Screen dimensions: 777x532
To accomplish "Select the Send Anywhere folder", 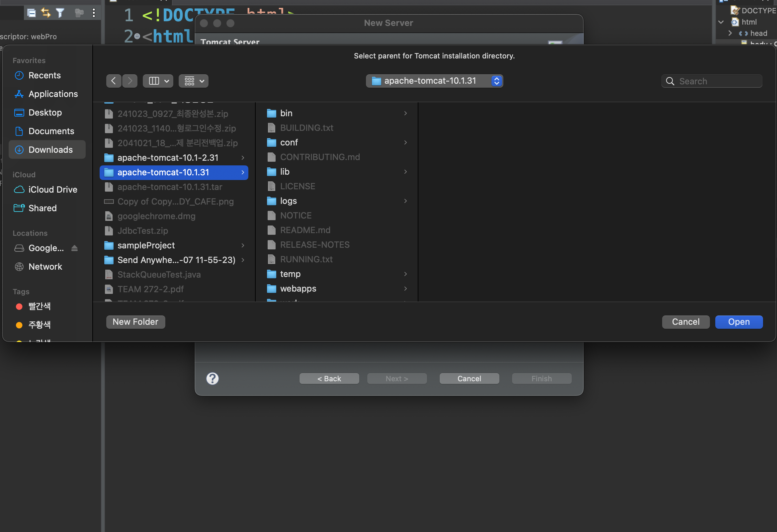I will pyautogui.click(x=174, y=260).
